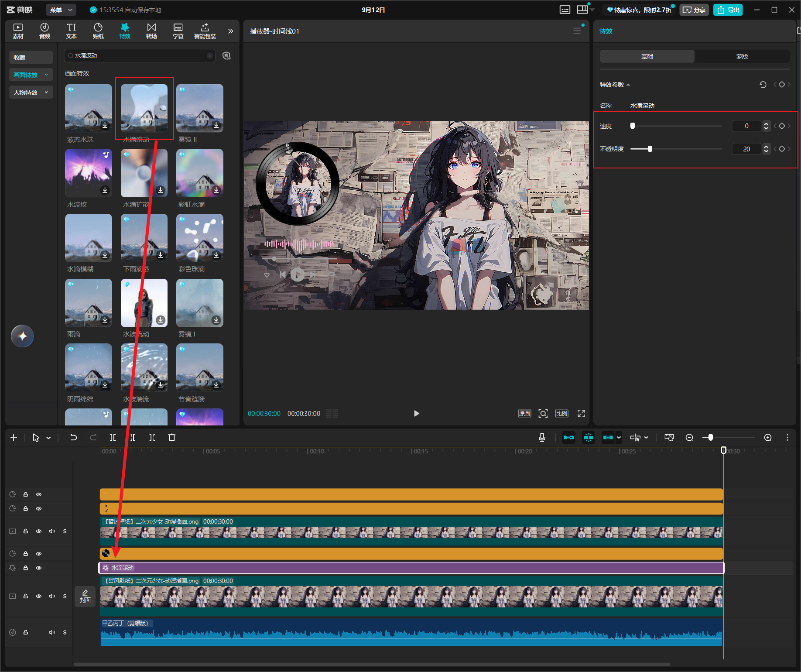Delete the selected clip
Viewport: 801px width, 672px height.
172,437
